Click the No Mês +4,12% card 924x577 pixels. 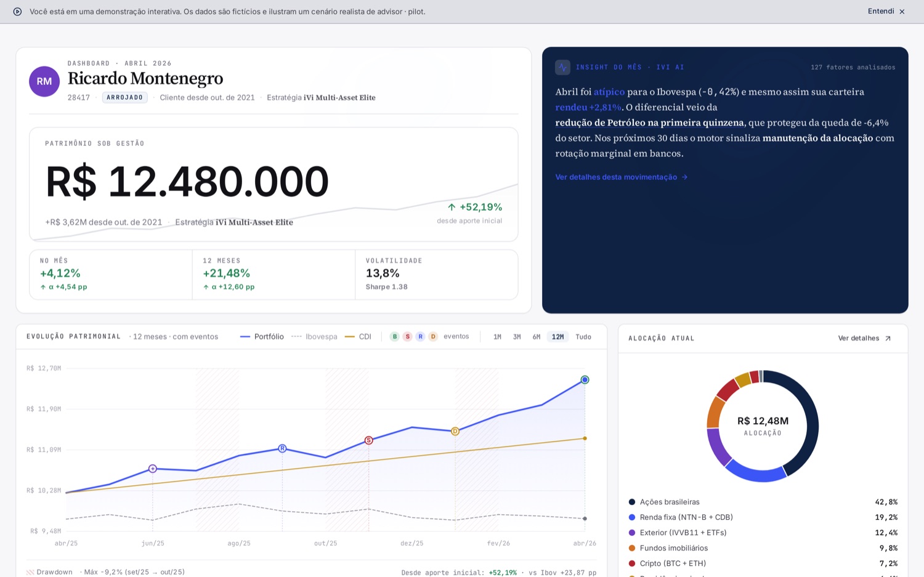(111, 275)
